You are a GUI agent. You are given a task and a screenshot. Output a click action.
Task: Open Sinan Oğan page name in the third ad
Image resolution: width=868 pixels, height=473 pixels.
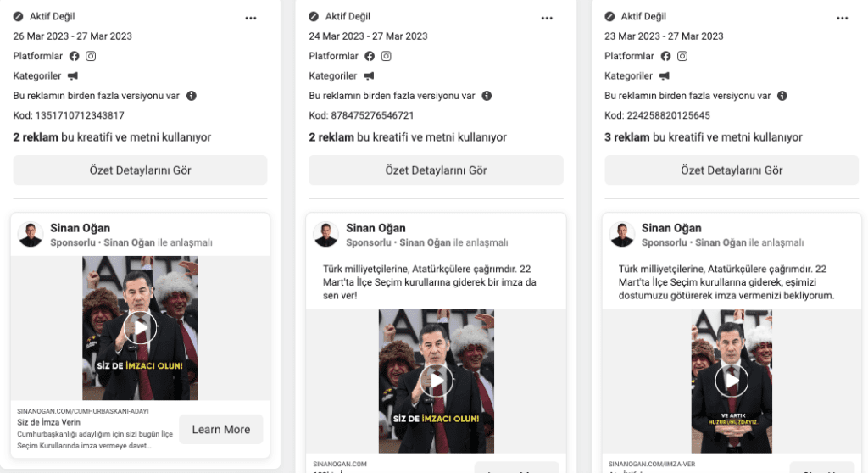coord(671,228)
